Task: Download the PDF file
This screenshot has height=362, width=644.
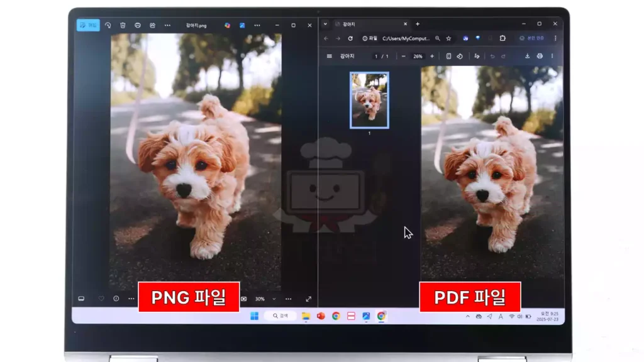Action: [x=527, y=56]
